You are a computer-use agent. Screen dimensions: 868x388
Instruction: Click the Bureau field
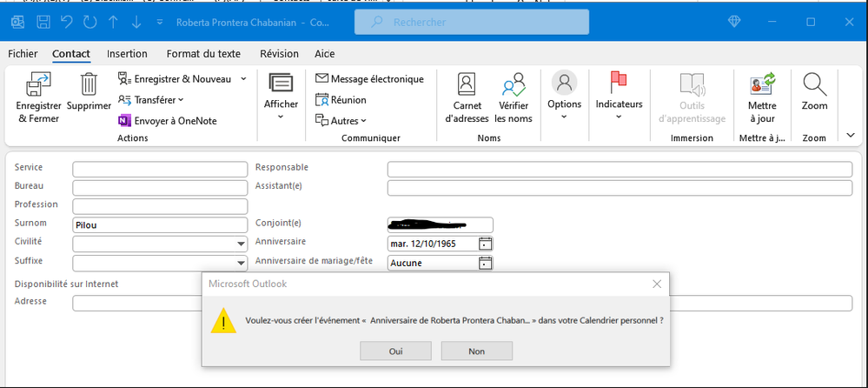(160, 188)
